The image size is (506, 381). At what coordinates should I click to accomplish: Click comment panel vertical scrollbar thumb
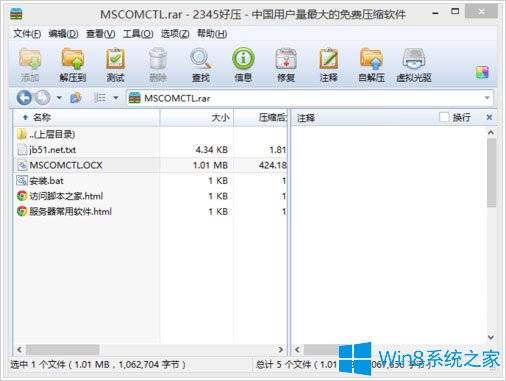click(x=491, y=173)
